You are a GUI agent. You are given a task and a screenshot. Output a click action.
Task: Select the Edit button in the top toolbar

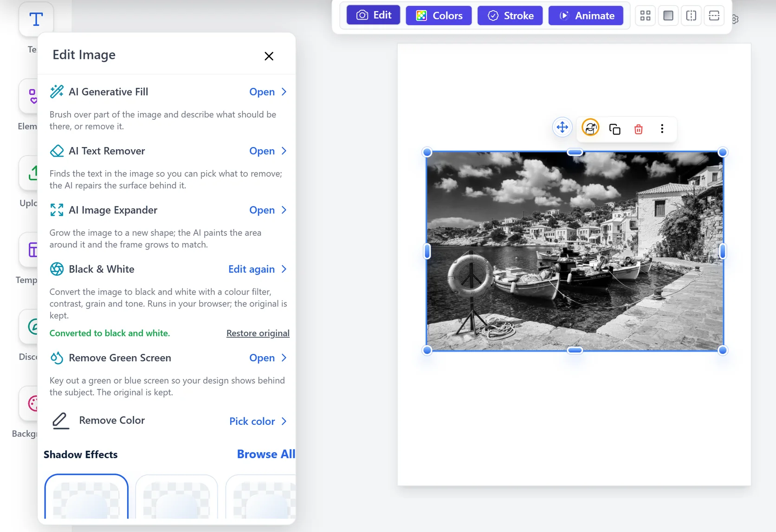click(374, 15)
